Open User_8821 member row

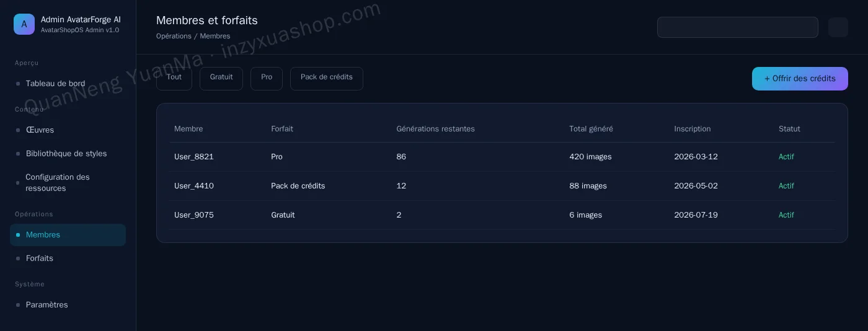[502, 157]
